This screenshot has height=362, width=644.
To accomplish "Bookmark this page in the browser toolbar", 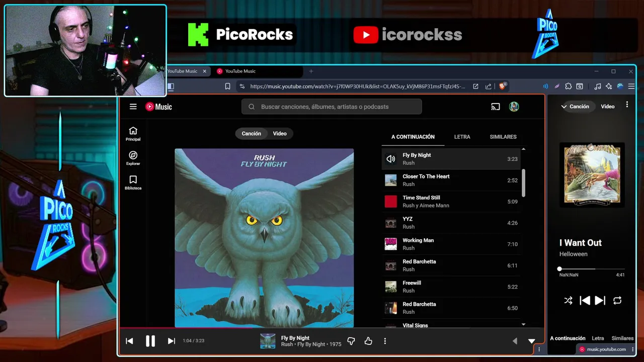I will point(227,86).
